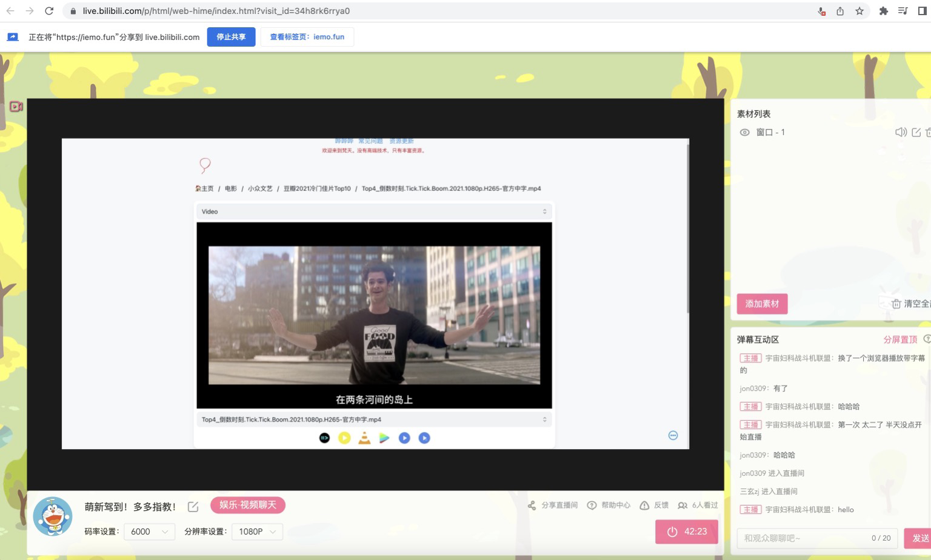Toggle visibility of 窗口 - 1 source
Viewport: 931px width, 560px height.
click(744, 132)
